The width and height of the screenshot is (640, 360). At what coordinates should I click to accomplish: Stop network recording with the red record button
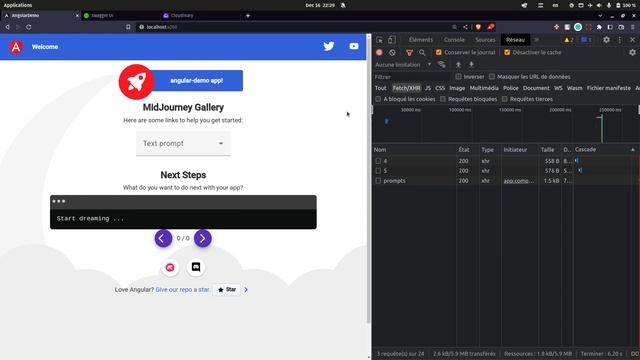[x=379, y=53]
